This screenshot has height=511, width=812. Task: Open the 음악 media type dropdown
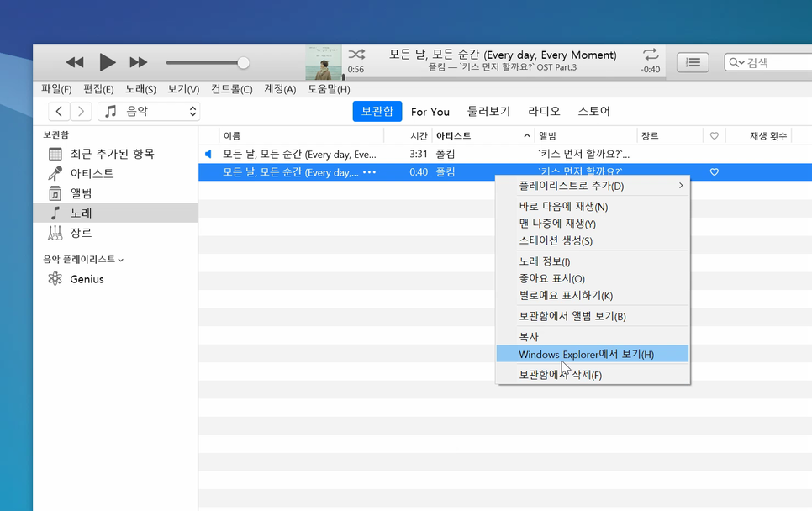(149, 111)
